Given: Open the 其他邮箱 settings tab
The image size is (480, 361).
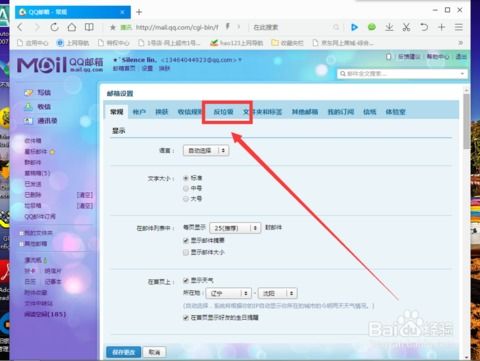Looking at the screenshot, I should pos(305,112).
